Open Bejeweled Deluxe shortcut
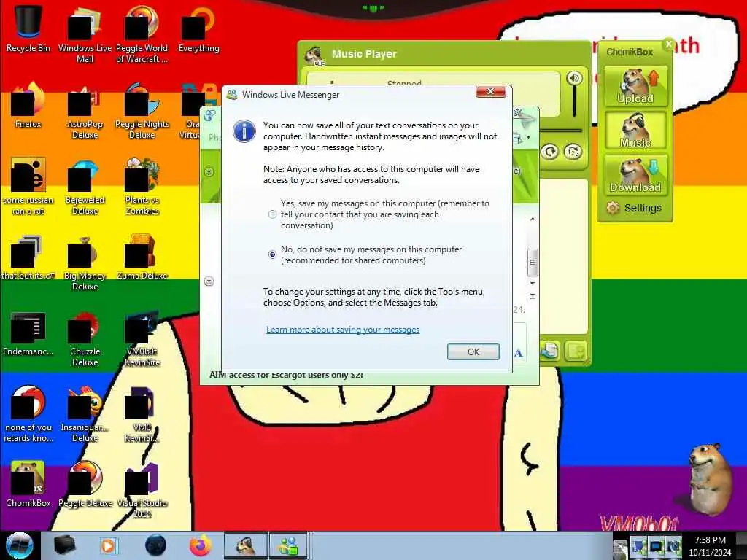This screenshot has width=747, height=560. pyautogui.click(x=85, y=186)
